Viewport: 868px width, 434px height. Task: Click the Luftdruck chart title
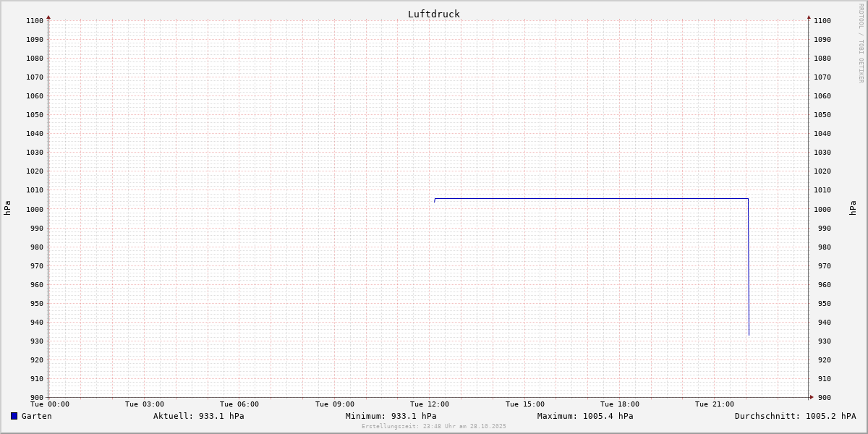click(433, 14)
